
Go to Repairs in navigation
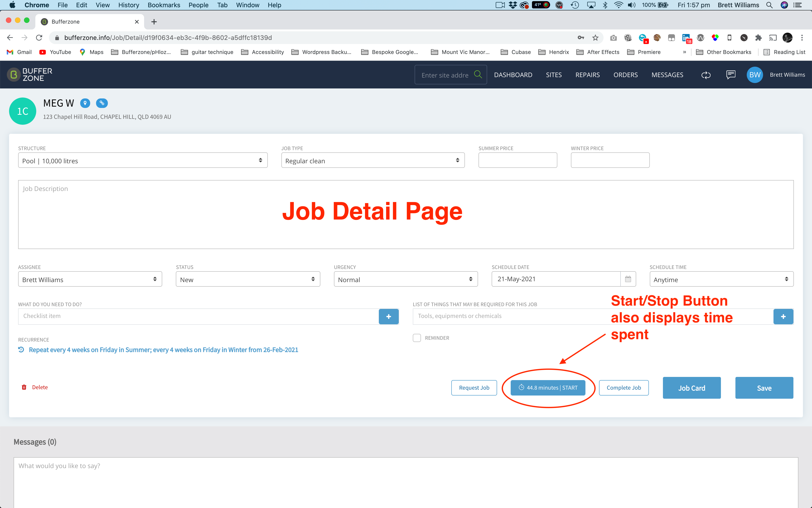(x=587, y=75)
